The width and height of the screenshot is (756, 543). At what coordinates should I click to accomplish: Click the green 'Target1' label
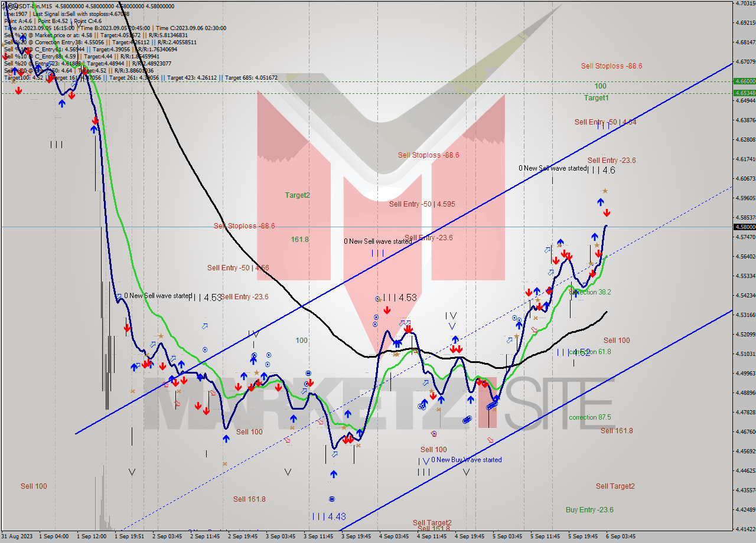click(x=597, y=97)
